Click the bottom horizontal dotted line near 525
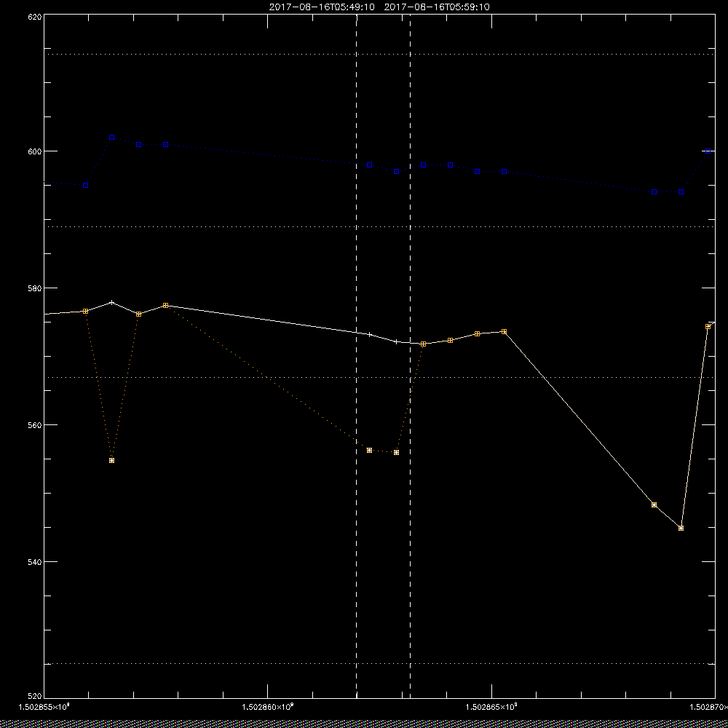 [x=379, y=663]
